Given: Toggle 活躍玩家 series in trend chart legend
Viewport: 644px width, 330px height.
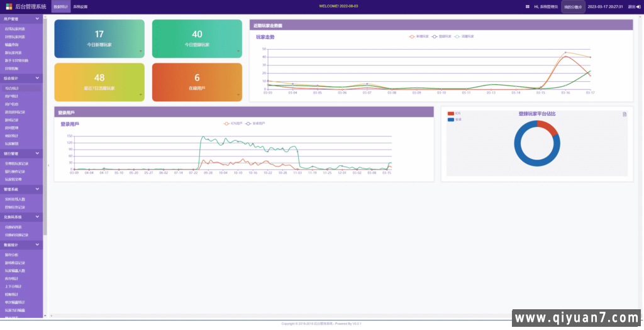Looking at the screenshot, I should point(464,36).
